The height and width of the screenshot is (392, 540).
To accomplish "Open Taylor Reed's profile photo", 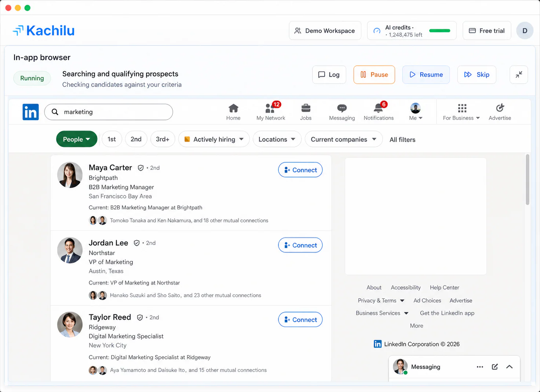I will pyautogui.click(x=70, y=325).
